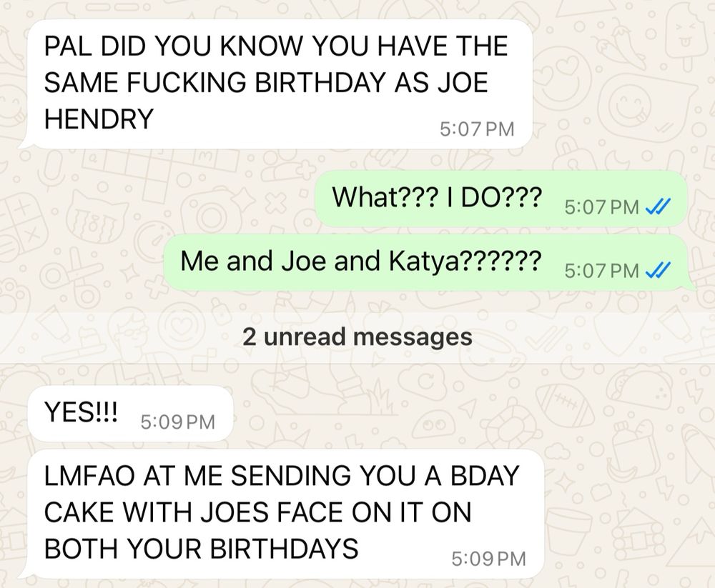Tap the 5:07 PM time beside What??? I DO???
Viewport: 715px width, 588px height.
[601, 207]
